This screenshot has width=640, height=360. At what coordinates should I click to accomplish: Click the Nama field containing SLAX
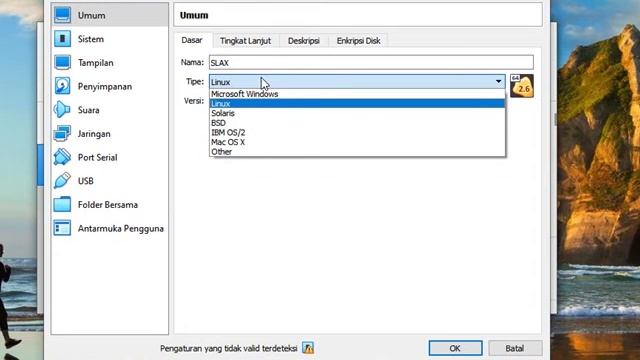[371, 62]
